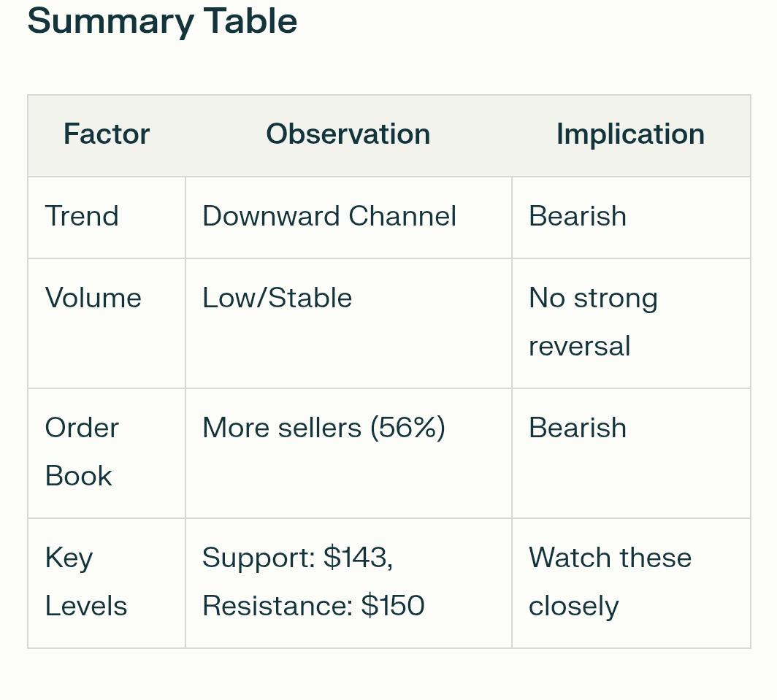Click the (56%) percentage text
This screenshot has height=700, width=777.
click(407, 428)
